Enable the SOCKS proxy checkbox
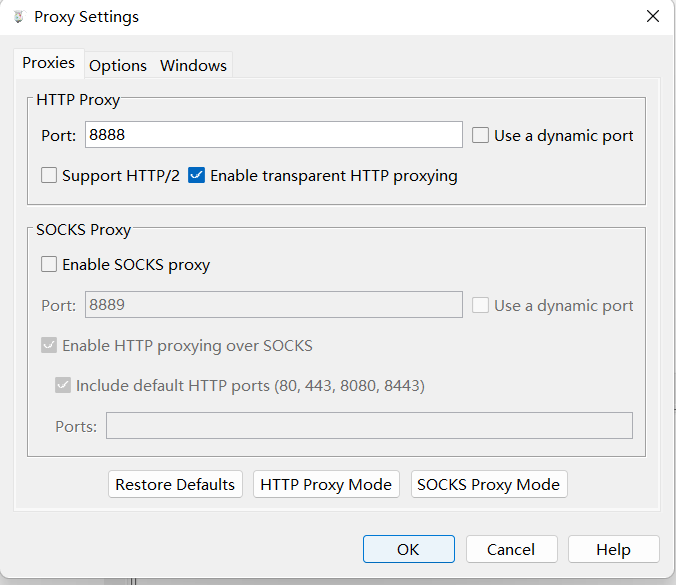 click(x=49, y=265)
